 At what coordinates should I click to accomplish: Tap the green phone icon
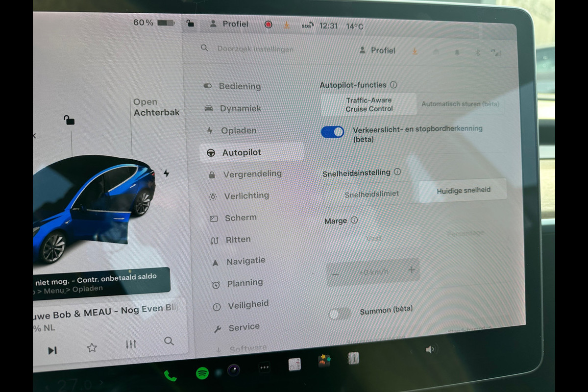coord(170,376)
